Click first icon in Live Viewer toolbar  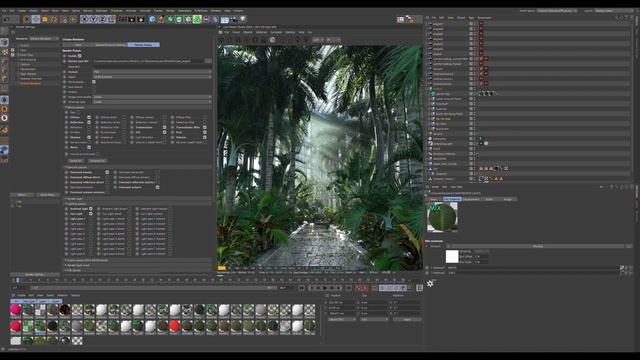[222, 40]
